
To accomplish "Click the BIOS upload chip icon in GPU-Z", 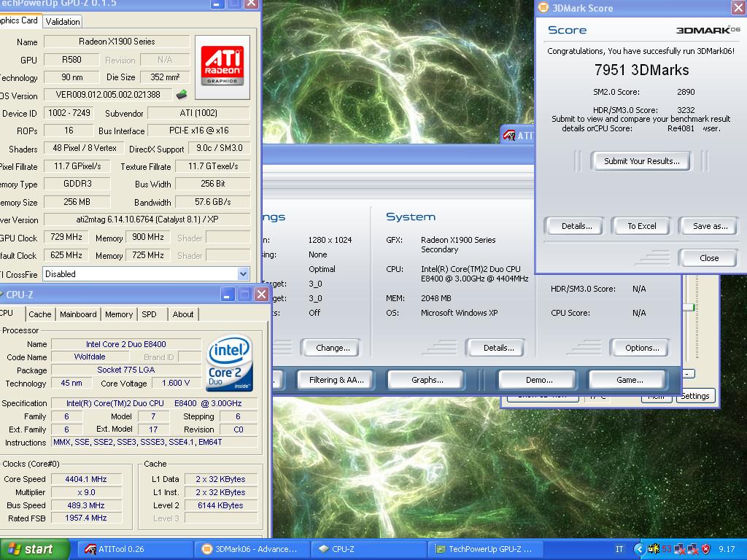I will click(182, 94).
